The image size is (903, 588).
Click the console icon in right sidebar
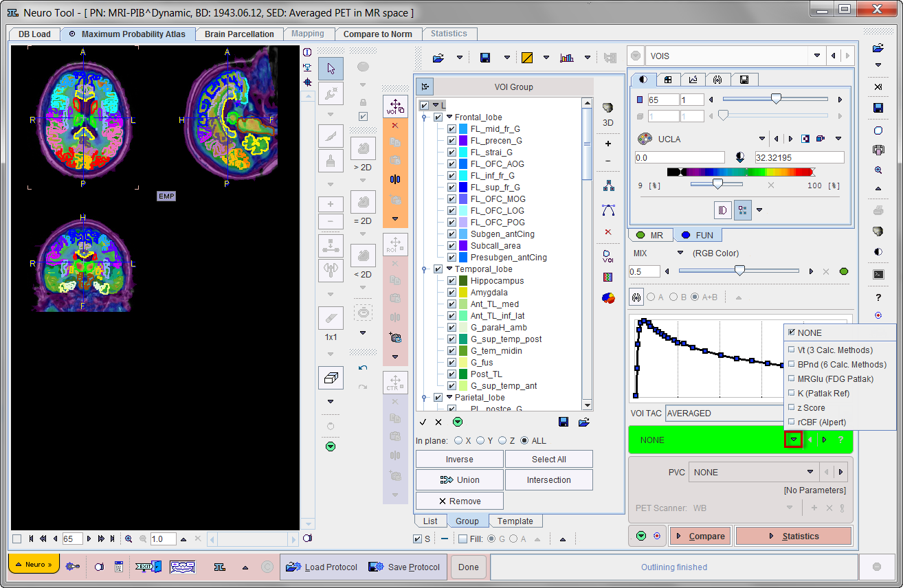pyautogui.click(x=878, y=274)
